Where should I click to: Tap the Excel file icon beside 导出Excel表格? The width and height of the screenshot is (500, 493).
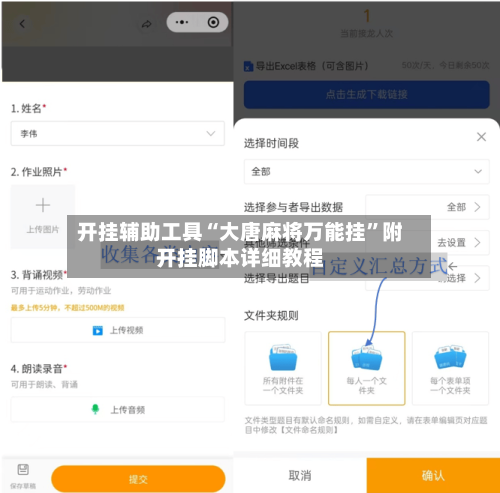248,66
